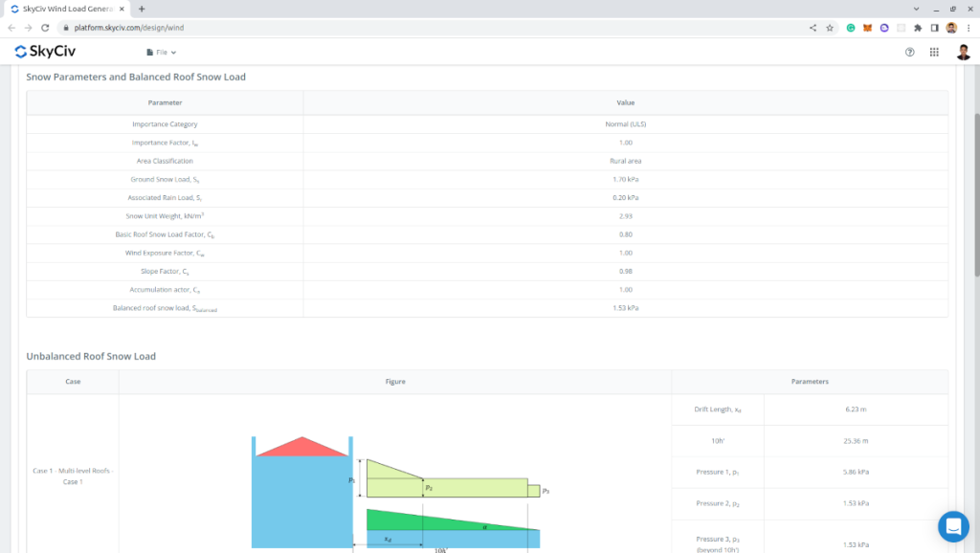Close the SkyCiv Wind Load tab
This screenshot has height=553, width=980.
122,9
